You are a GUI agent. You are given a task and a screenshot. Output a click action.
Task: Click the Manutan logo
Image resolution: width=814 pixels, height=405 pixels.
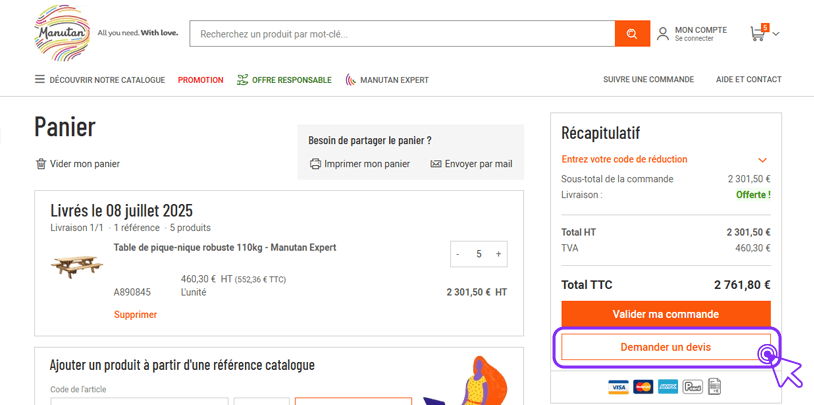pyautogui.click(x=62, y=33)
